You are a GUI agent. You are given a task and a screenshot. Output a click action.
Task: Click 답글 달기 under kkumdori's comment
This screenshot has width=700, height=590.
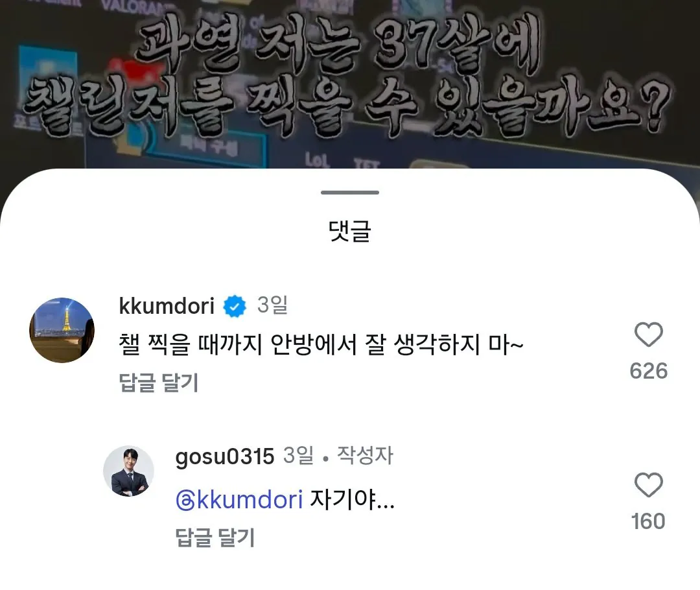tap(159, 383)
